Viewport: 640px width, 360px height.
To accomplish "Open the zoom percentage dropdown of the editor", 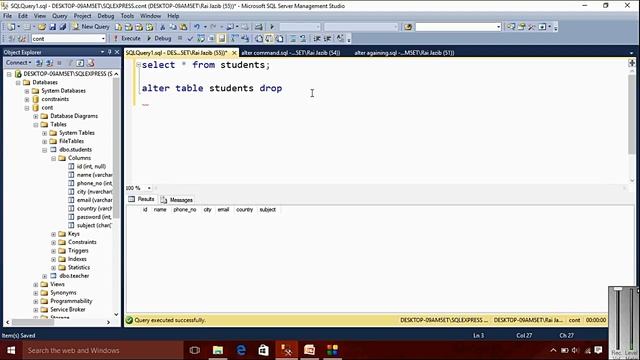I will tap(149, 188).
